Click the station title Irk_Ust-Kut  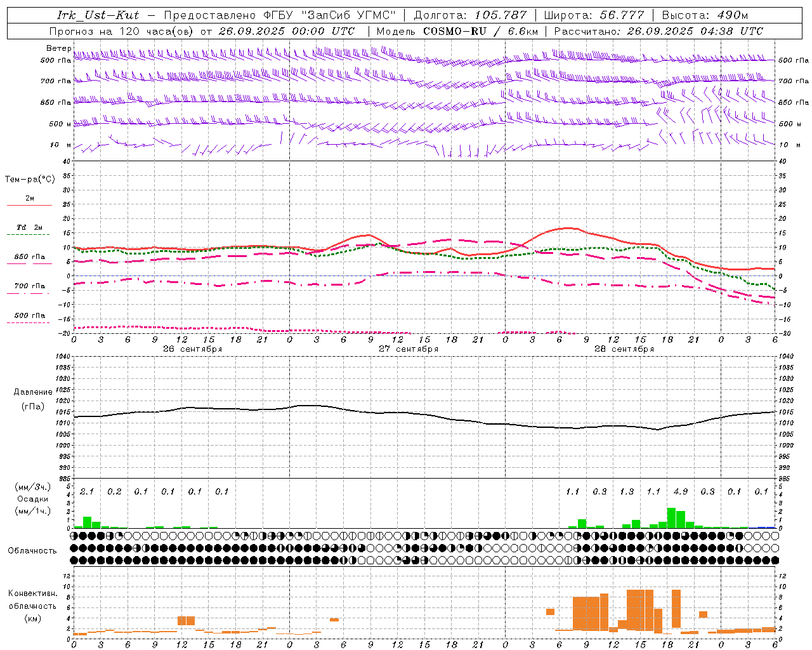[x=97, y=15]
